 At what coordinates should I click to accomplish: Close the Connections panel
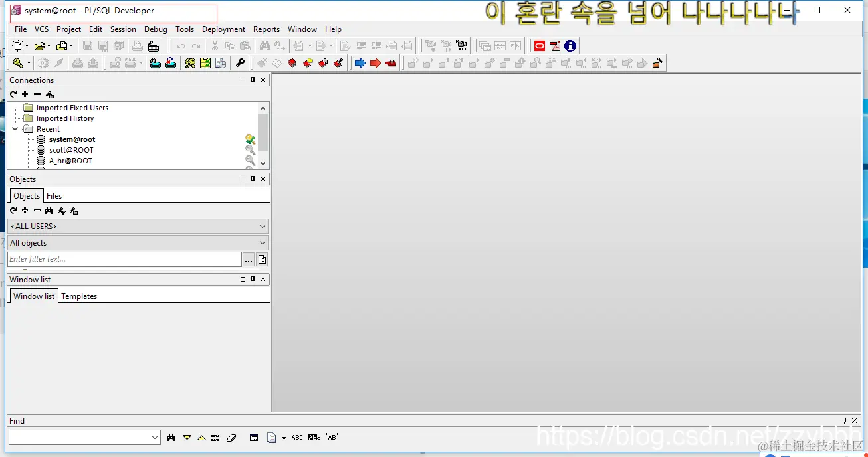click(263, 80)
